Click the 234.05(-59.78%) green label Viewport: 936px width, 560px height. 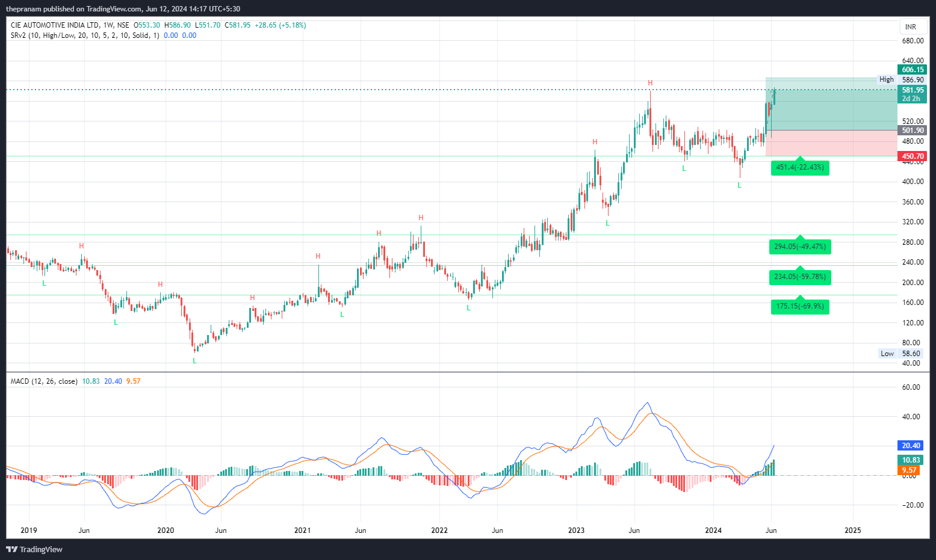(x=800, y=277)
